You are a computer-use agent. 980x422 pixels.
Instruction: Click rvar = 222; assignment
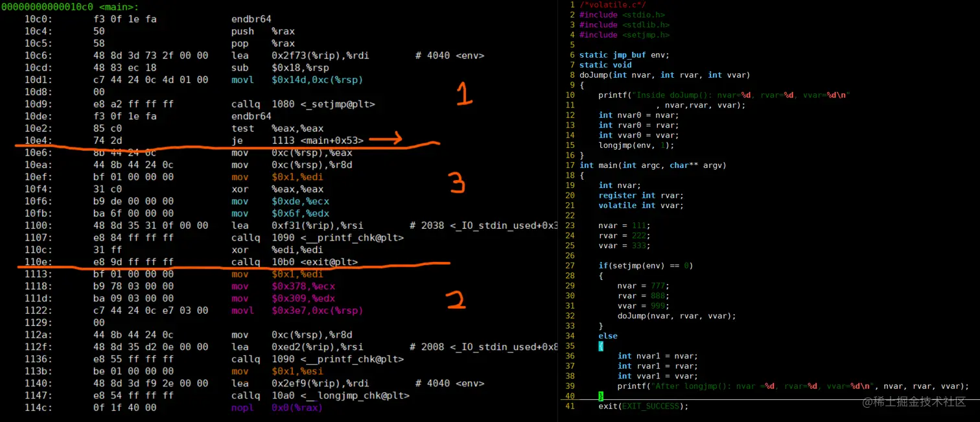pyautogui.click(x=624, y=235)
